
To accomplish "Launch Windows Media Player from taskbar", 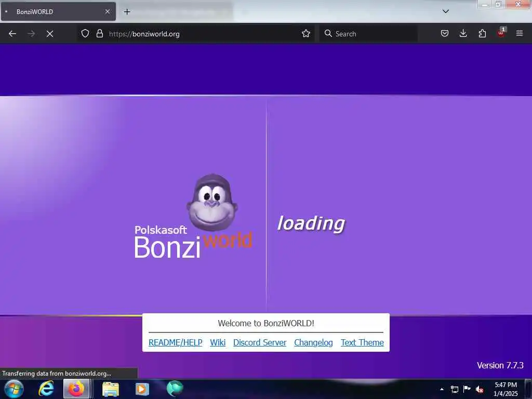I will click(x=142, y=389).
